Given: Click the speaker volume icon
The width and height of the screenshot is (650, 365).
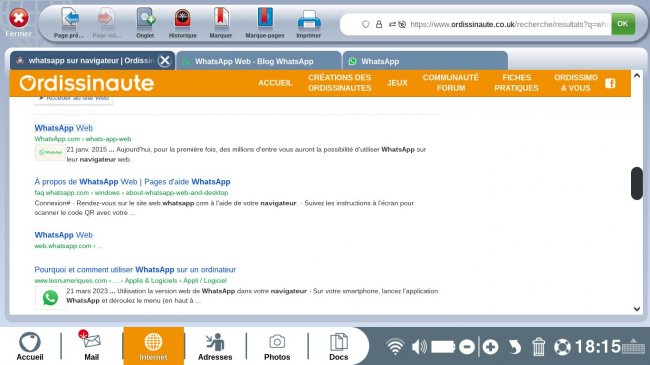Looking at the screenshot, I should 419,346.
